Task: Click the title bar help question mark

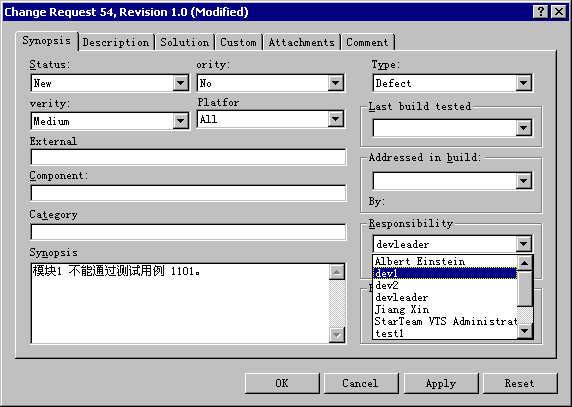Action: tap(541, 12)
